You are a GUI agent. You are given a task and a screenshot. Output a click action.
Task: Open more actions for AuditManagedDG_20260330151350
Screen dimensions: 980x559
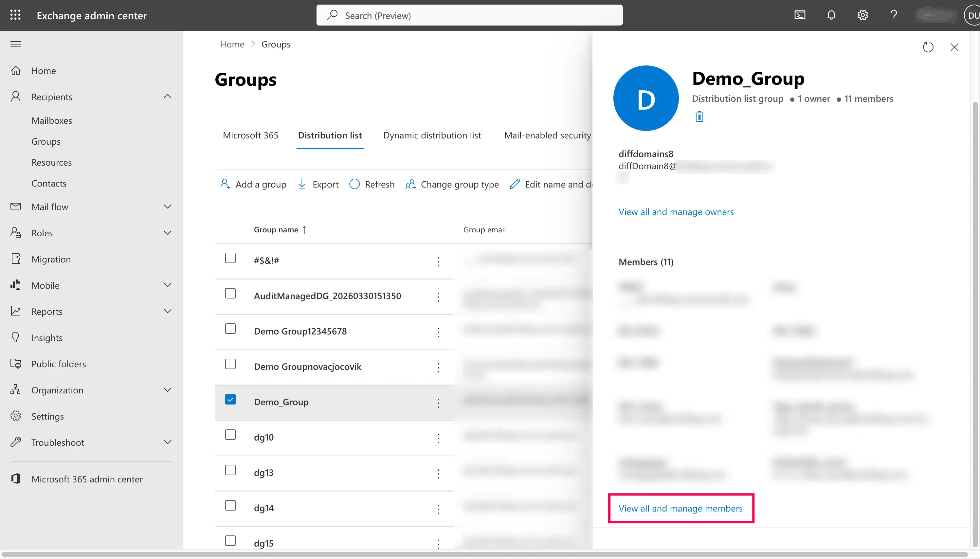(438, 297)
